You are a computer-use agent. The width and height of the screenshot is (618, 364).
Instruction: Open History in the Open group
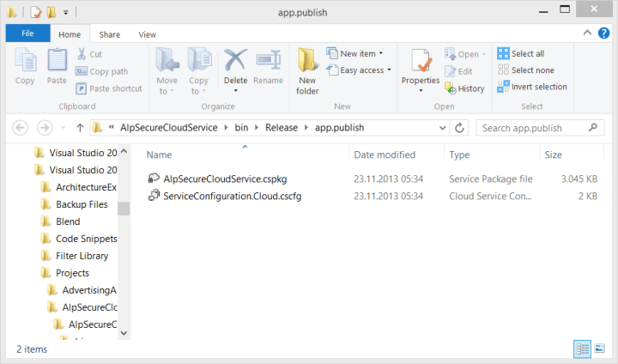click(464, 88)
